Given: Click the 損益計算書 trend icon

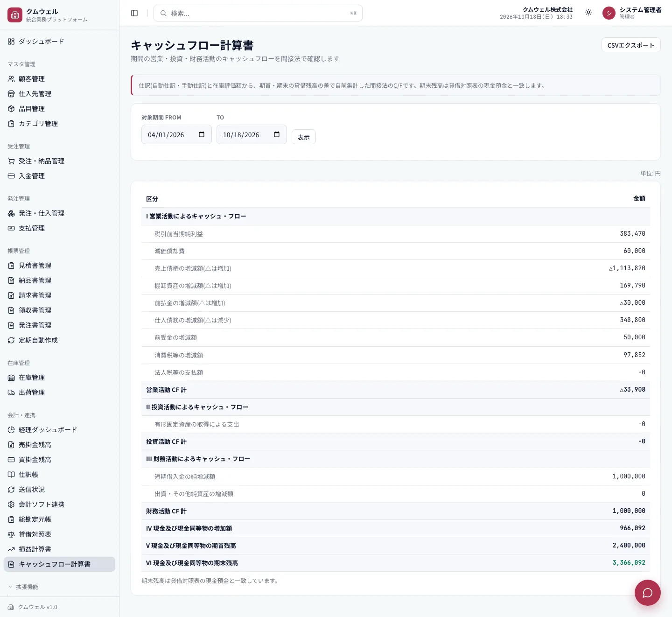Looking at the screenshot, I should (11, 549).
